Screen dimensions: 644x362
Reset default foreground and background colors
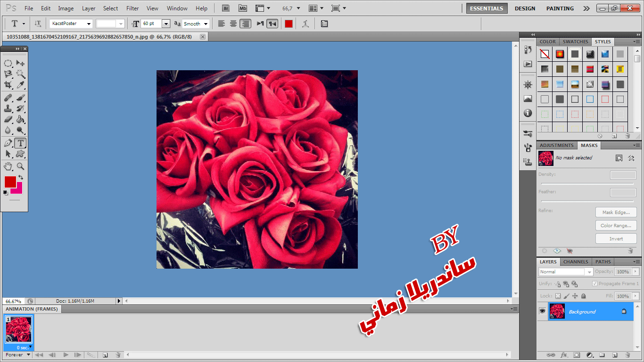pos(6,192)
